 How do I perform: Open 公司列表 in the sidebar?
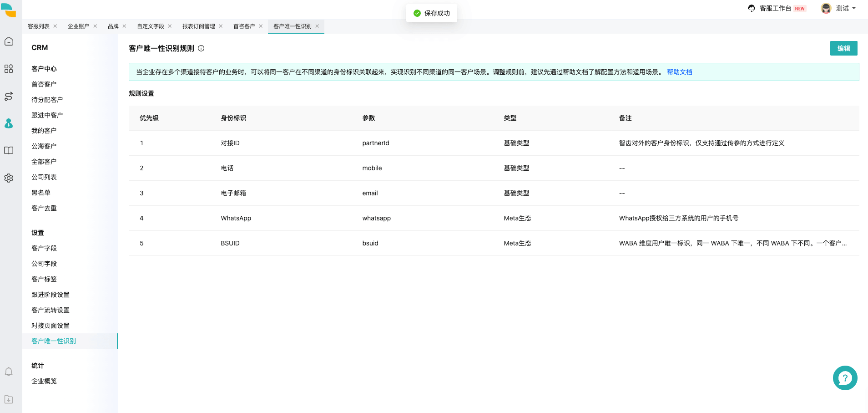[x=44, y=177]
